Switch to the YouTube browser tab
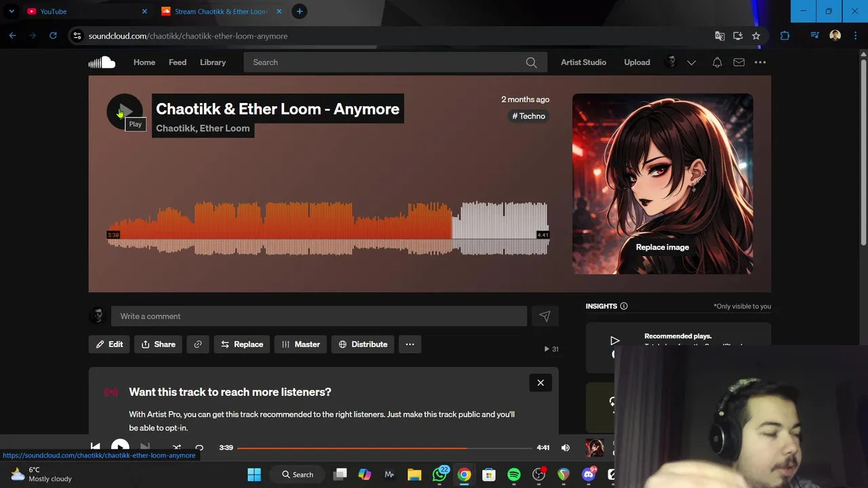The height and width of the screenshot is (488, 868). (85, 12)
